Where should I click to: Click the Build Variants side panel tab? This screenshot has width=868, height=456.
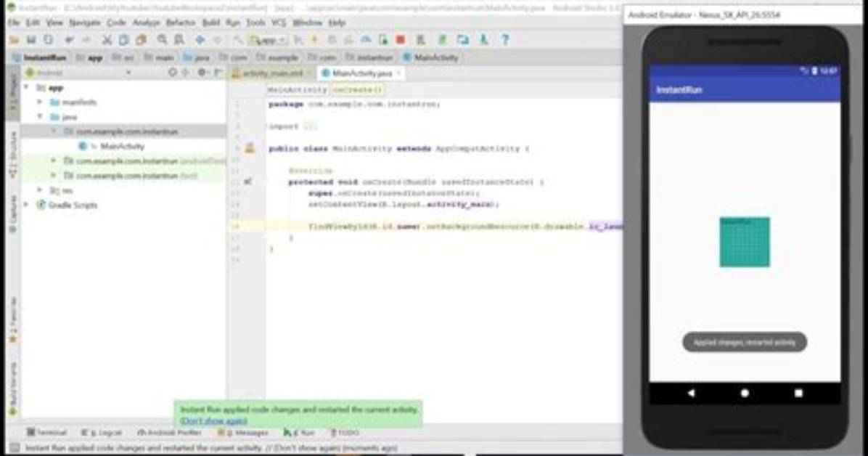click(x=13, y=389)
